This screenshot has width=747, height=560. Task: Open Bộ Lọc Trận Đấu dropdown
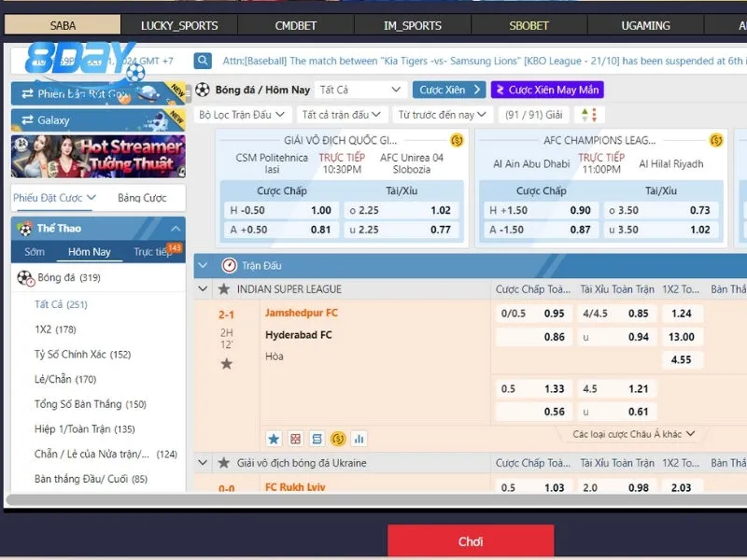(242, 115)
